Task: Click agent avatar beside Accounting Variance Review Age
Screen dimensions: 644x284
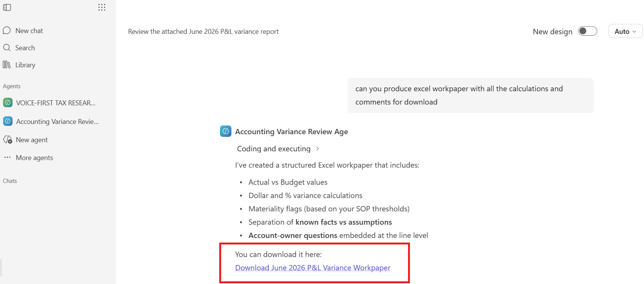Action: 226,131
